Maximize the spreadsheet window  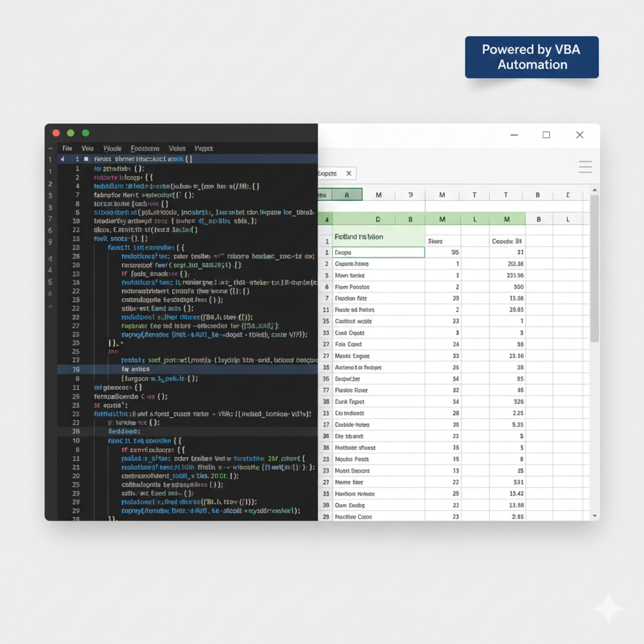coord(546,135)
